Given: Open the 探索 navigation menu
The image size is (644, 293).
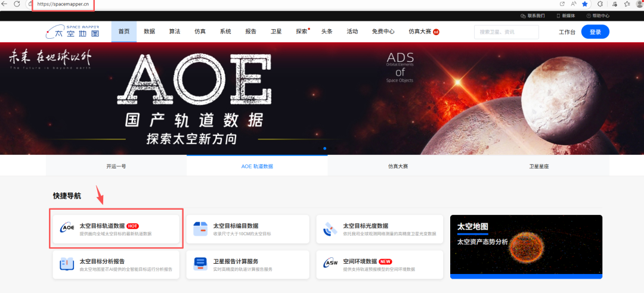Looking at the screenshot, I should pos(302,32).
